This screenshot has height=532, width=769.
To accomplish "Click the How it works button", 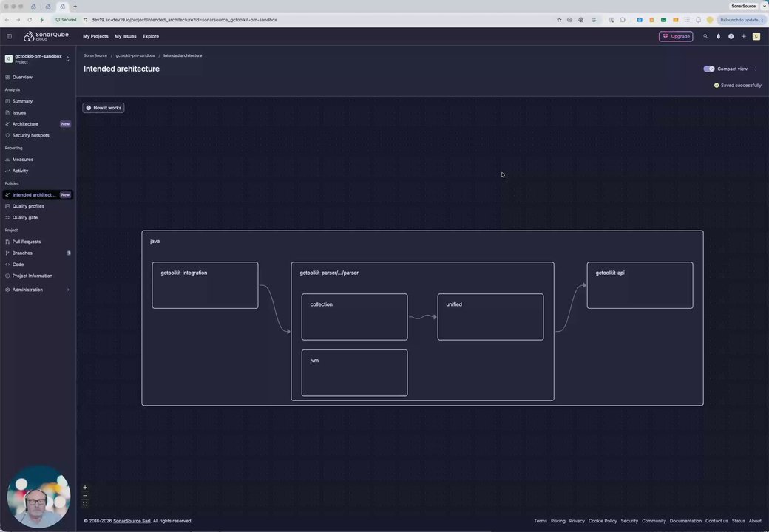I will pos(104,108).
